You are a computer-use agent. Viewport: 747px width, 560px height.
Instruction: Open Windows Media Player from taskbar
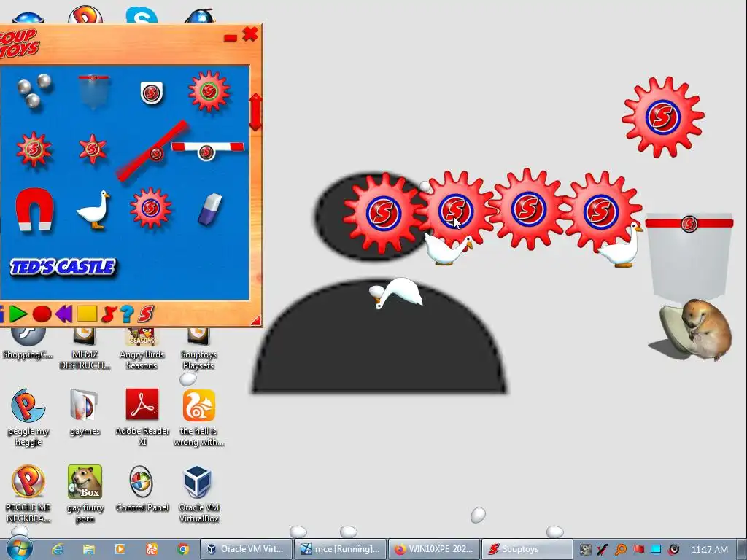point(120,549)
